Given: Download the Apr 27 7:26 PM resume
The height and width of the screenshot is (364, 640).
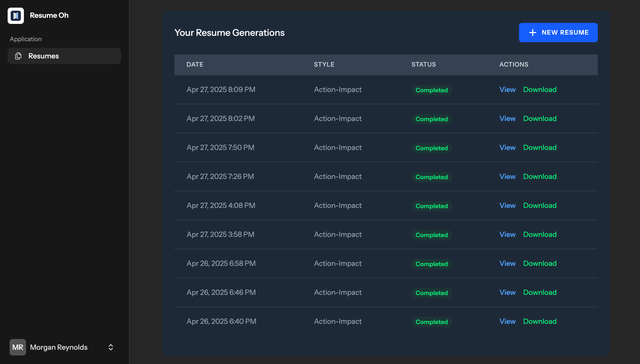Looking at the screenshot, I should point(540,176).
